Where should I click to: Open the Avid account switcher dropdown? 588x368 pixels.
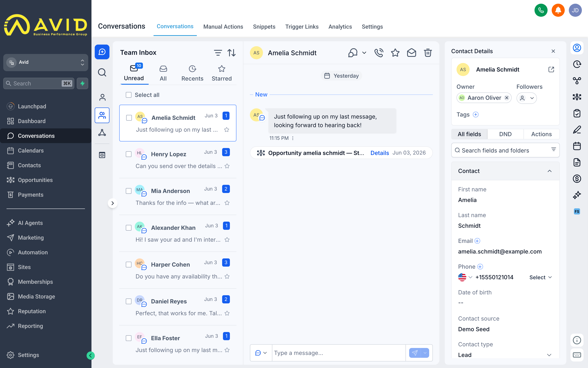[x=46, y=62]
